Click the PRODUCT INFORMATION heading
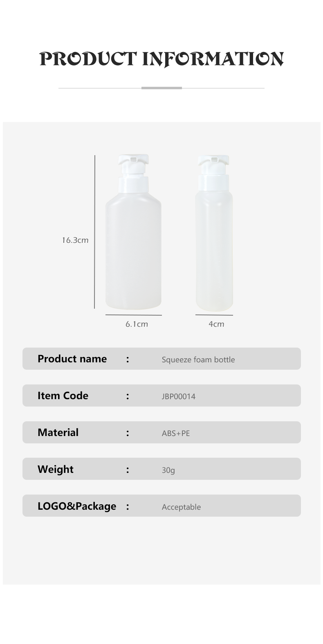Screen dimensions: 323x644 (161, 59)
